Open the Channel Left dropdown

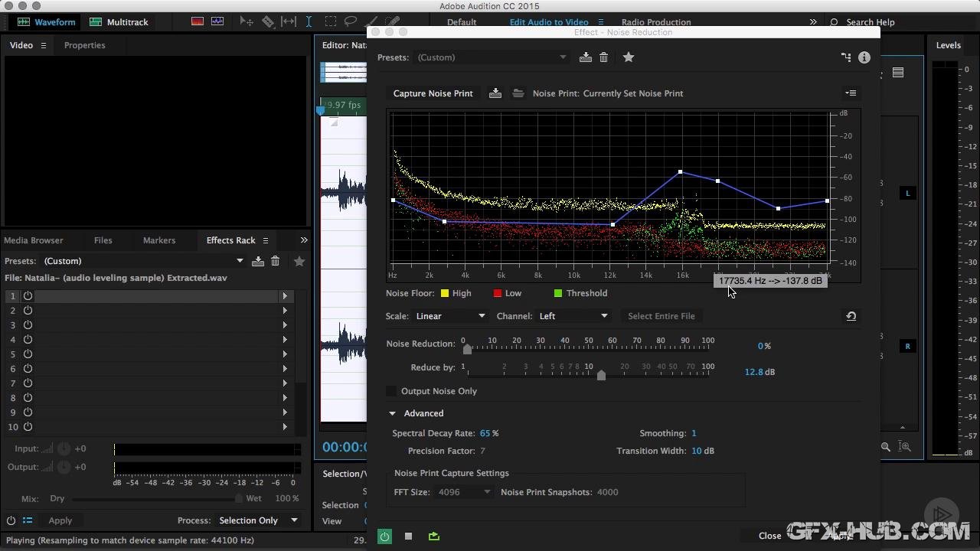573,316
